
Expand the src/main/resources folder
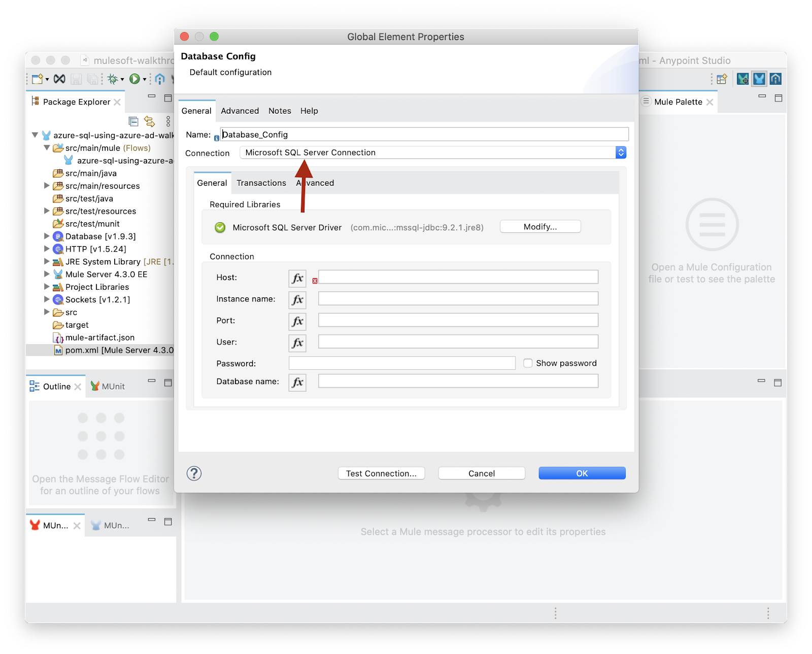coord(47,186)
